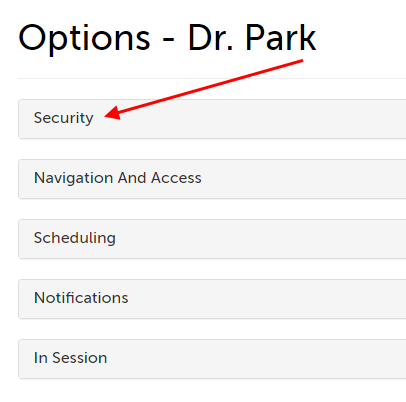Select the Options - Dr. Park page heading
406x402 pixels.
167,38
